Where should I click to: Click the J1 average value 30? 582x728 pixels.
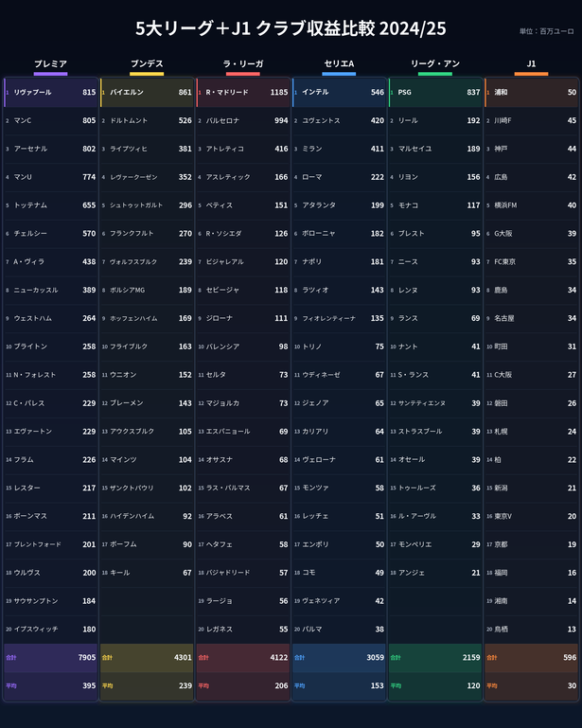pyautogui.click(x=572, y=685)
